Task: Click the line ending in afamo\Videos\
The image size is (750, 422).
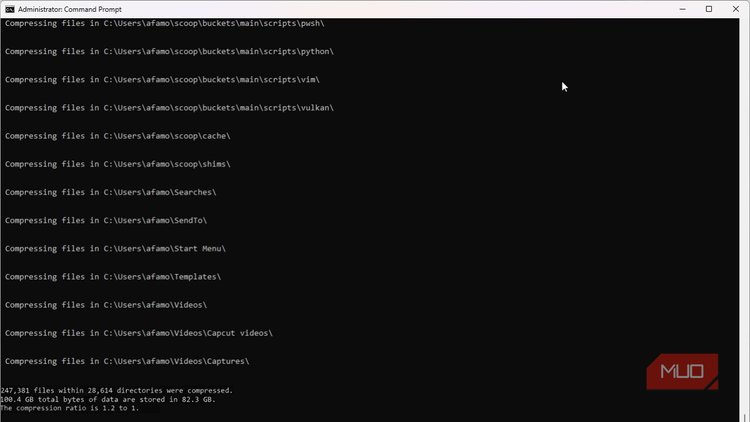Action: click(106, 305)
